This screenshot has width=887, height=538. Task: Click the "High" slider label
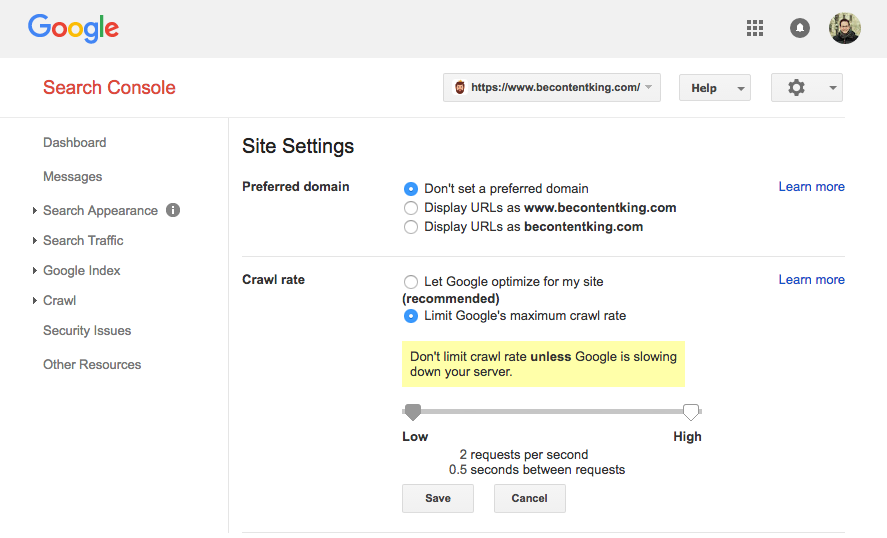(x=687, y=437)
